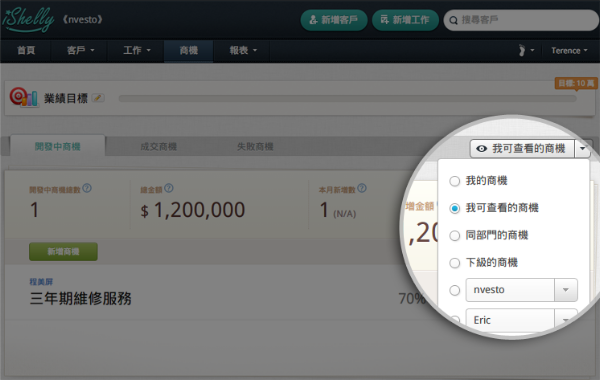Click the 新增工作 button
The width and height of the screenshot is (600, 380).
(x=405, y=20)
